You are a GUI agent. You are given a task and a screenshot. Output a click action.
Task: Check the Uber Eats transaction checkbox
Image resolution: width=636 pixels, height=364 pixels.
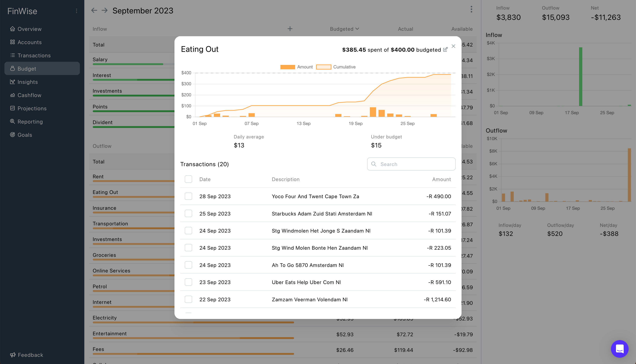[x=188, y=282]
